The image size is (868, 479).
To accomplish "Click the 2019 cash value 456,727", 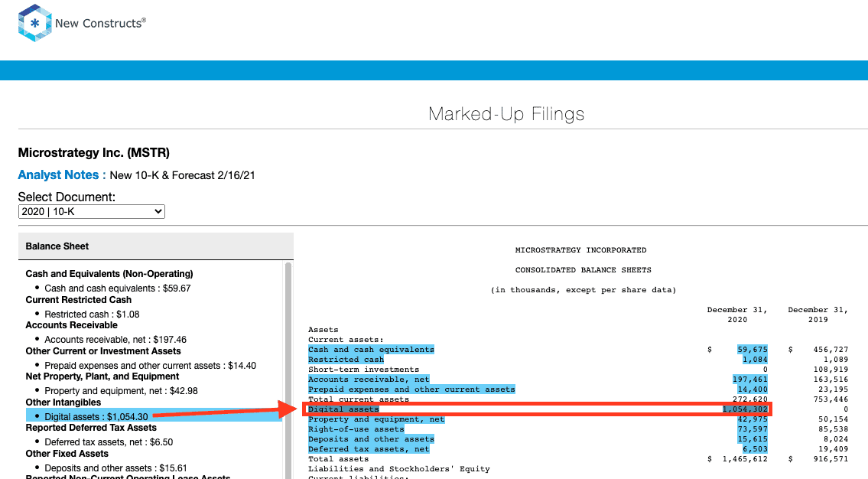I will pos(831,350).
